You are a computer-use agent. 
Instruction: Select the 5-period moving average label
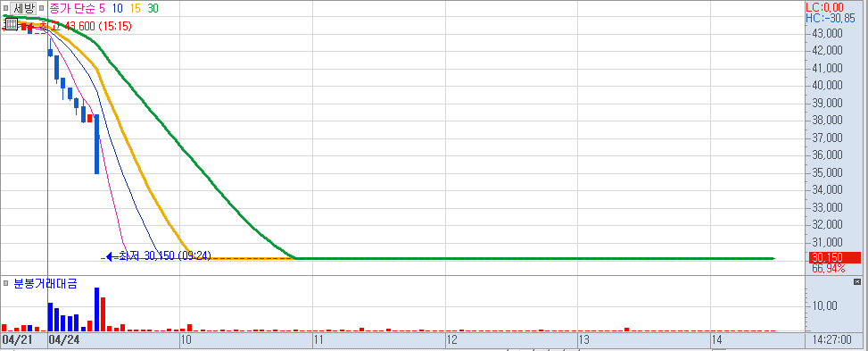click(x=102, y=8)
